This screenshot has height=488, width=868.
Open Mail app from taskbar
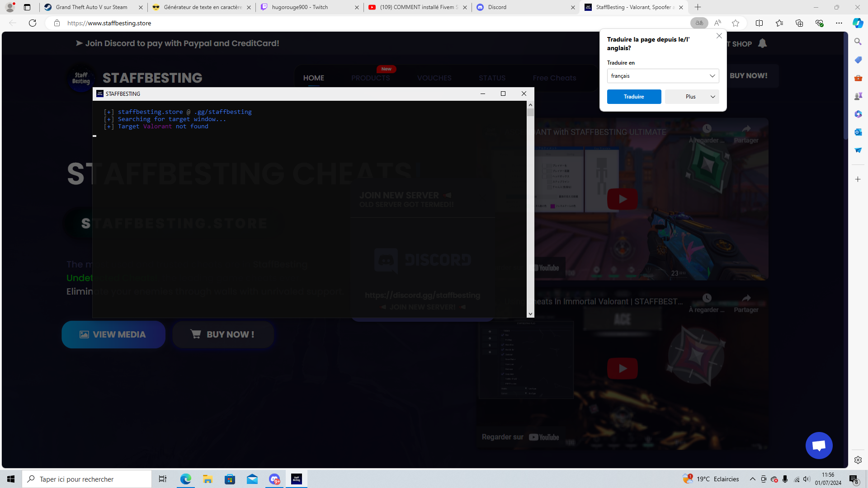(x=252, y=479)
